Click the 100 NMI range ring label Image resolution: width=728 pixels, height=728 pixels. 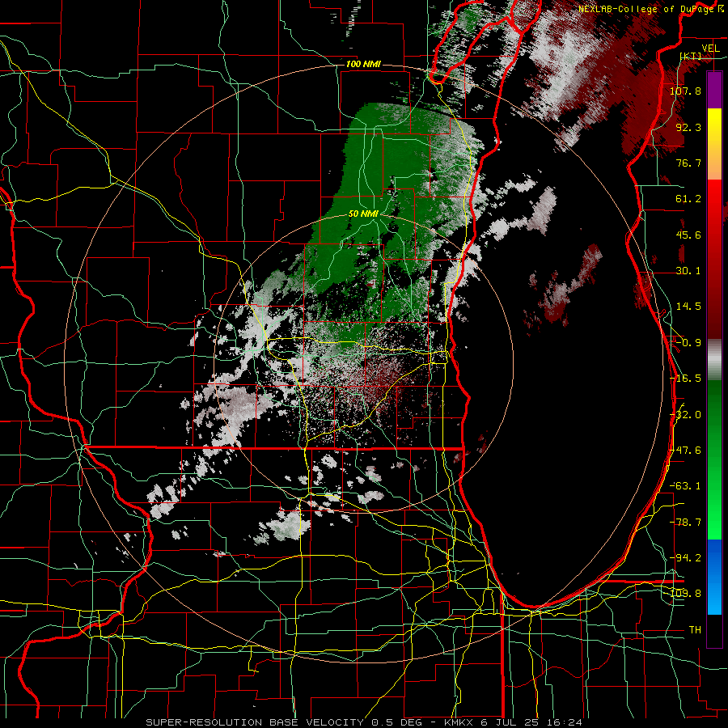pos(363,64)
